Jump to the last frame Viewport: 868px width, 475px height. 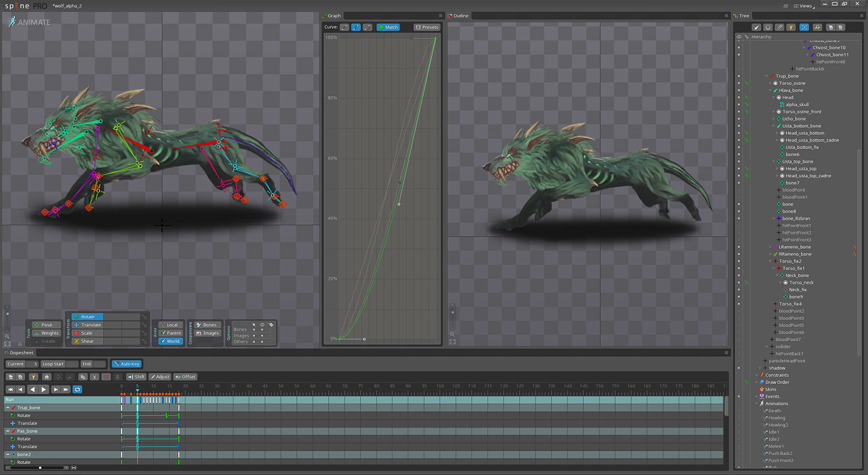click(x=66, y=390)
